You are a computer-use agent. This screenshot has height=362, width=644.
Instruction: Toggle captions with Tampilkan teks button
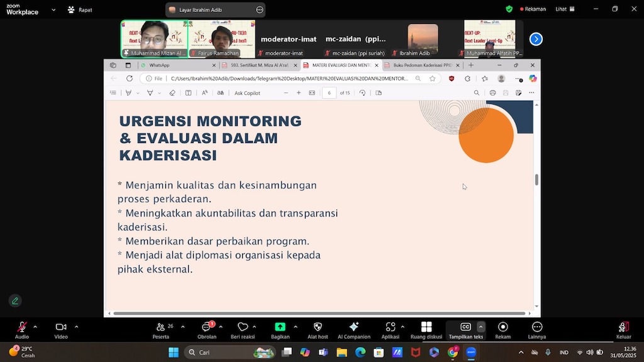click(x=465, y=327)
